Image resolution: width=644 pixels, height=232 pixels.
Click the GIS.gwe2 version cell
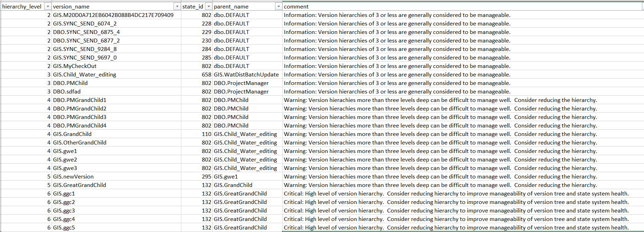116,159
